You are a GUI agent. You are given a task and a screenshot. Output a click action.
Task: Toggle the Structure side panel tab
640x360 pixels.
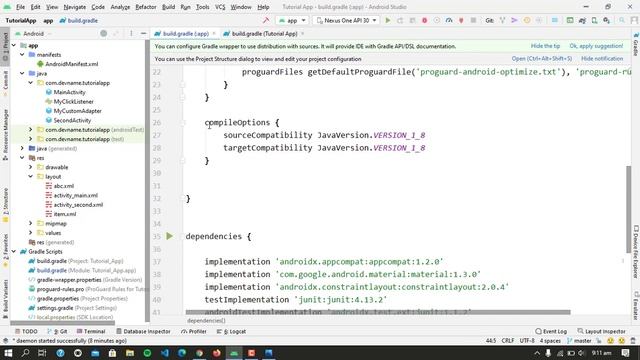click(5, 204)
